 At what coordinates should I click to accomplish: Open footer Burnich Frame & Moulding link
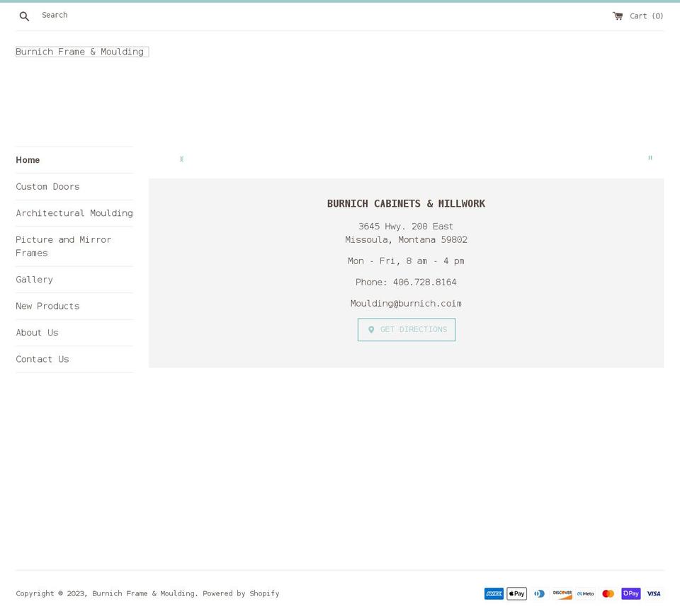(143, 593)
